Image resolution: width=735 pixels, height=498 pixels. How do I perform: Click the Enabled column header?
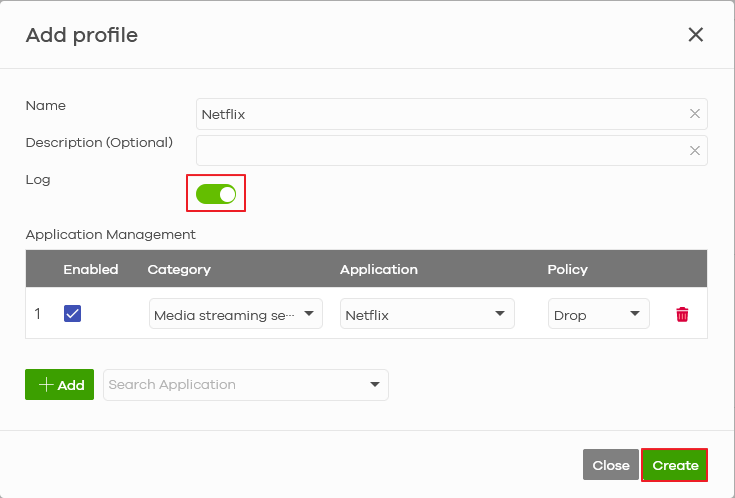pyautogui.click(x=91, y=269)
